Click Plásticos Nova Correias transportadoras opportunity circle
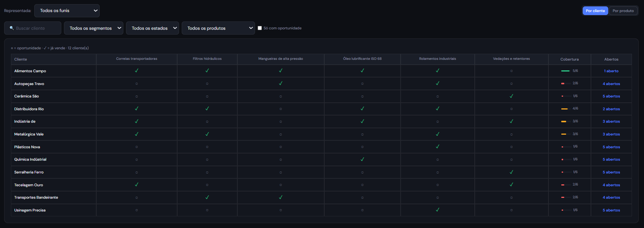 137,147
